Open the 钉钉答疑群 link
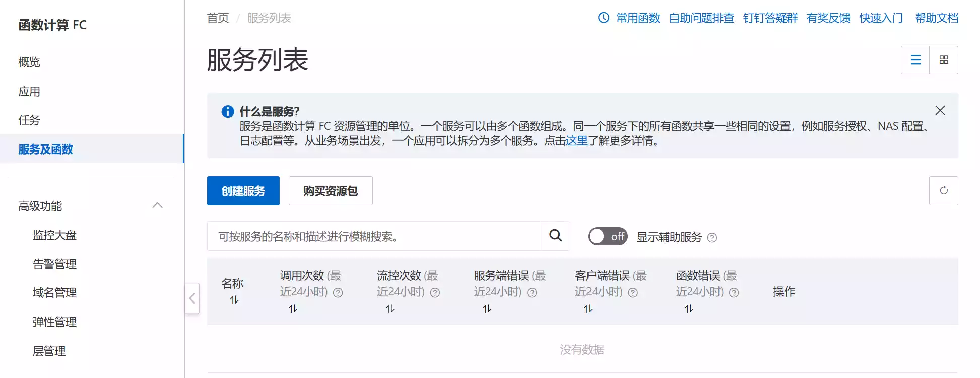Viewport: 980px width, 378px height. (x=770, y=18)
